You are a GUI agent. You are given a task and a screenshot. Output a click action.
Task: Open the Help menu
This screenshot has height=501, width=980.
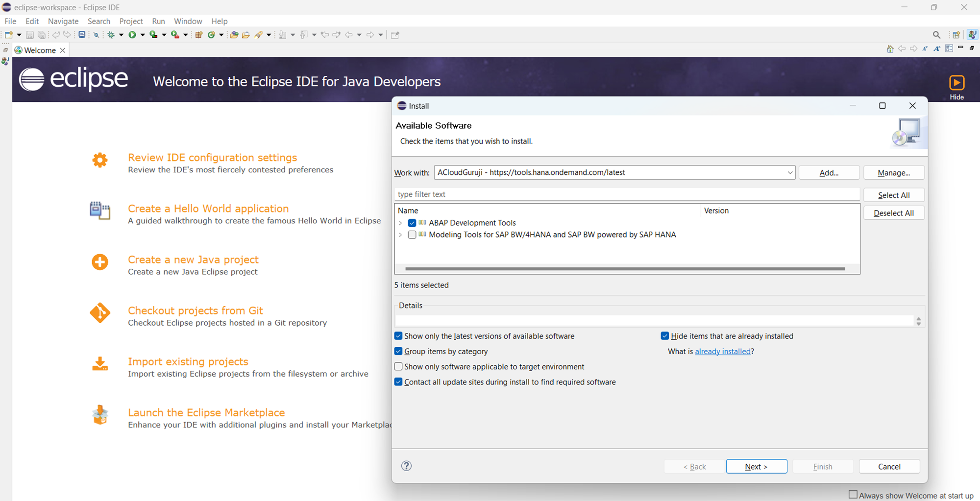click(x=219, y=21)
